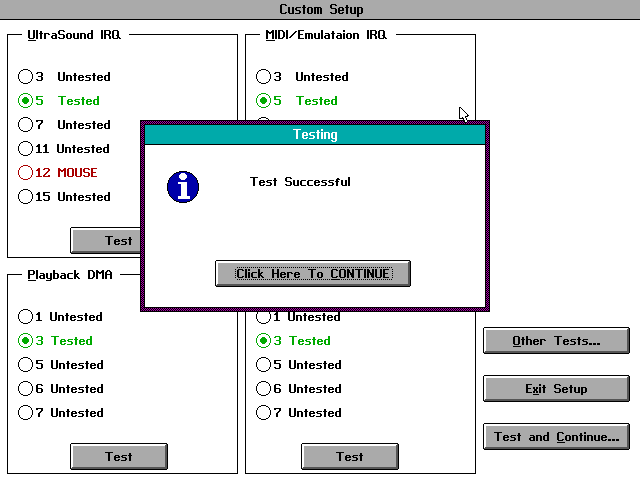This screenshot has width=640, height=480.
Task: Click the UltraSound IRQ group label
Action: coord(74,35)
